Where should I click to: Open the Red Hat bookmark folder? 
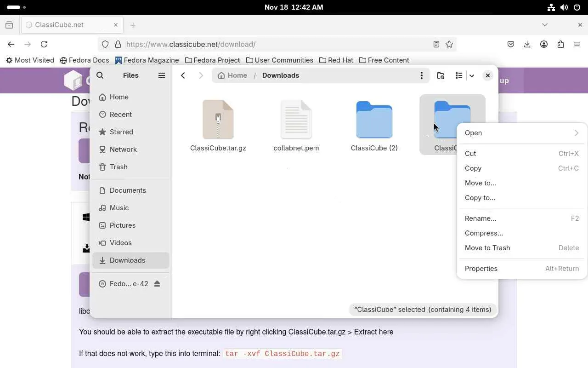(x=336, y=60)
